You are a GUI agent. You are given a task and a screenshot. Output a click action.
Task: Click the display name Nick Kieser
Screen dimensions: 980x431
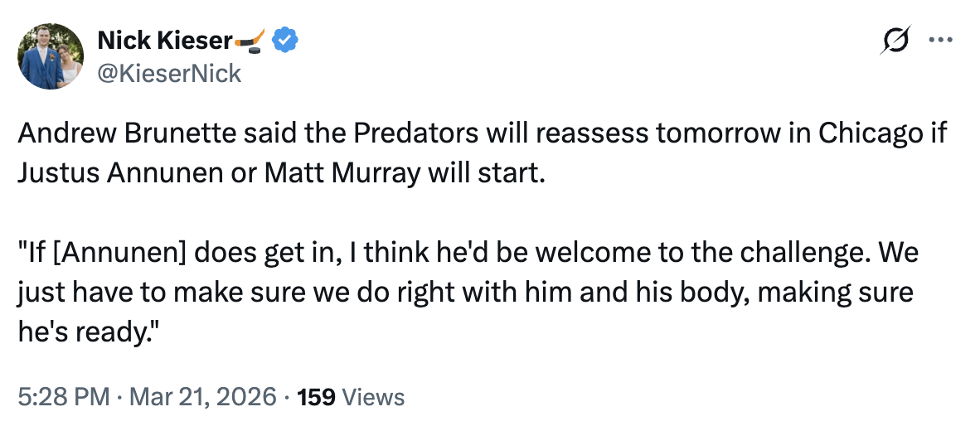(x=165, y=39)
